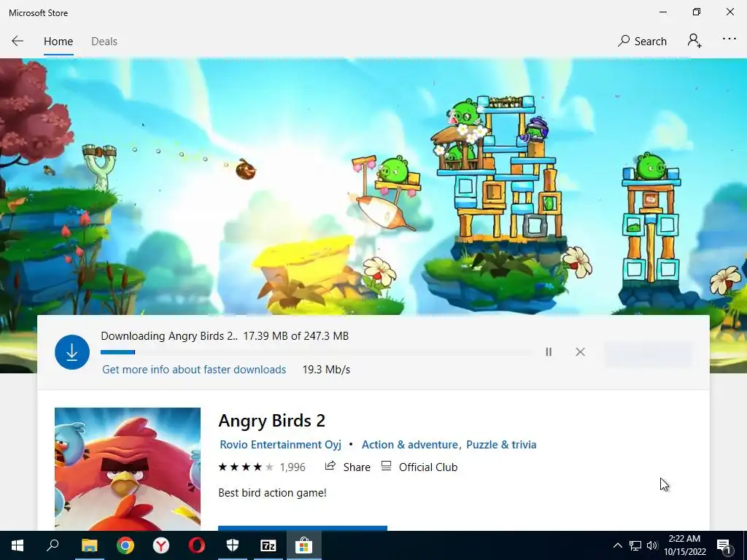Open 'Get more info about faster downloads' link
The height and width of the screenshot is (560, 747).
pyautogui.click(x=194, y=370)
